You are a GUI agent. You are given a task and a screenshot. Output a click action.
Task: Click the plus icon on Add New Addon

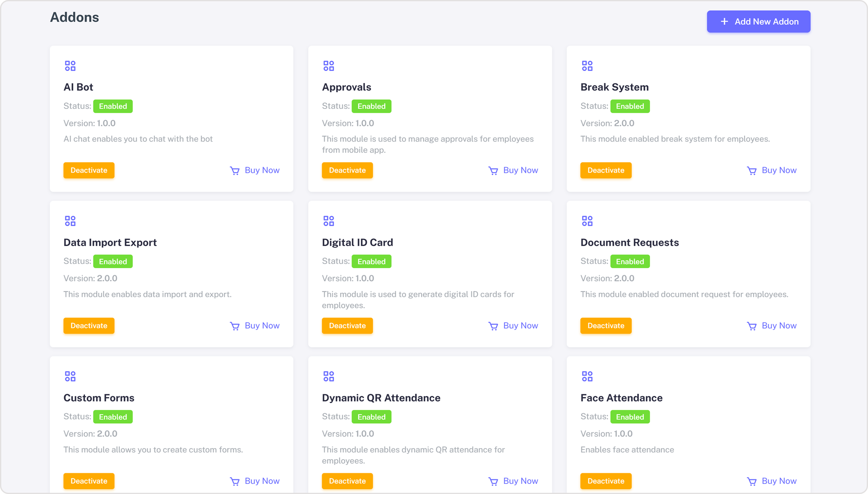click(724, 21)
